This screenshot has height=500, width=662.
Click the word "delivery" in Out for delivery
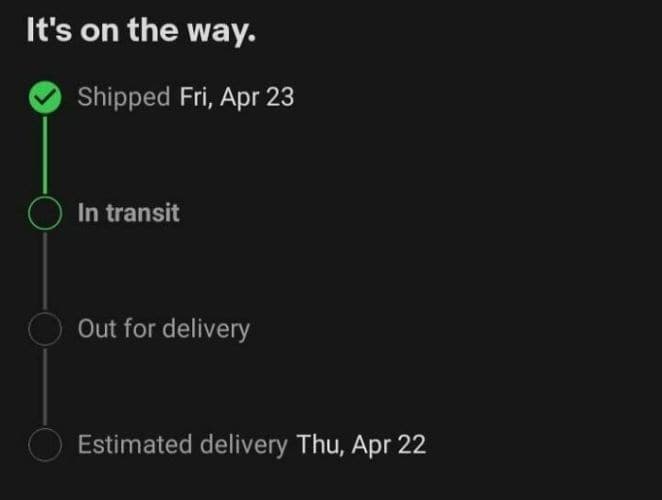pyautogui.click(x=206, y=330)
